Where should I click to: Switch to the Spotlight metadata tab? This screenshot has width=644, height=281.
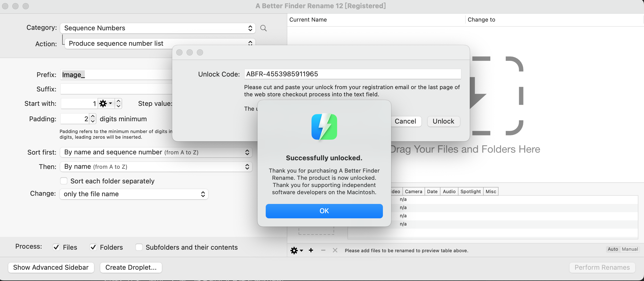pyautogui.click(x=471, y=191)
